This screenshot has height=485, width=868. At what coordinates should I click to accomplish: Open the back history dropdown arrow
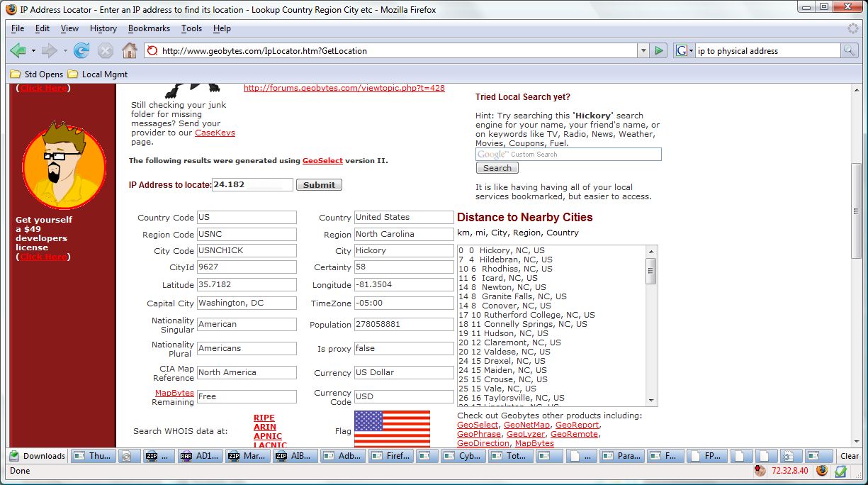33,50
